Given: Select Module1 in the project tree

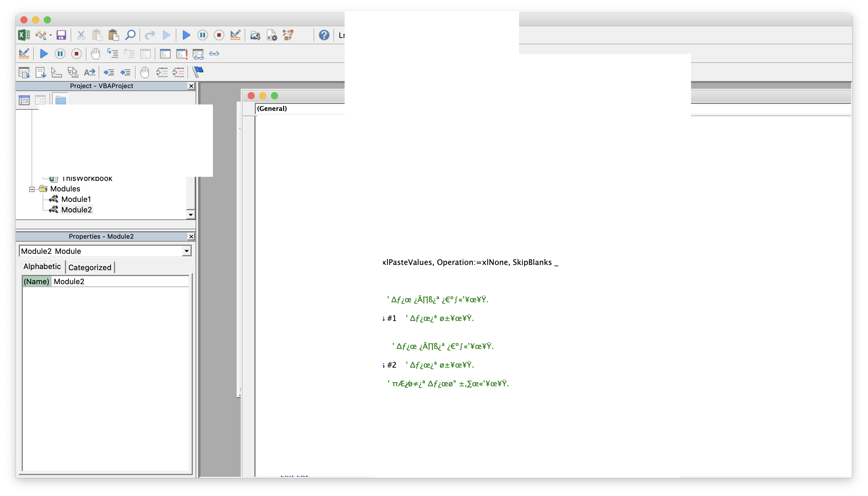Looking at the screenshot, I should click(76, 199).
